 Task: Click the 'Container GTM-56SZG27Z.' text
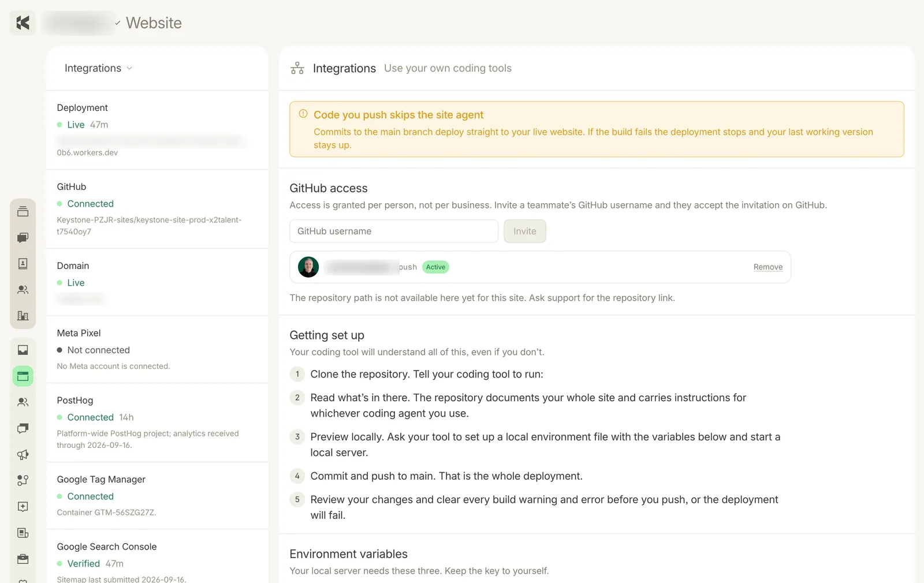coord(107,513)
